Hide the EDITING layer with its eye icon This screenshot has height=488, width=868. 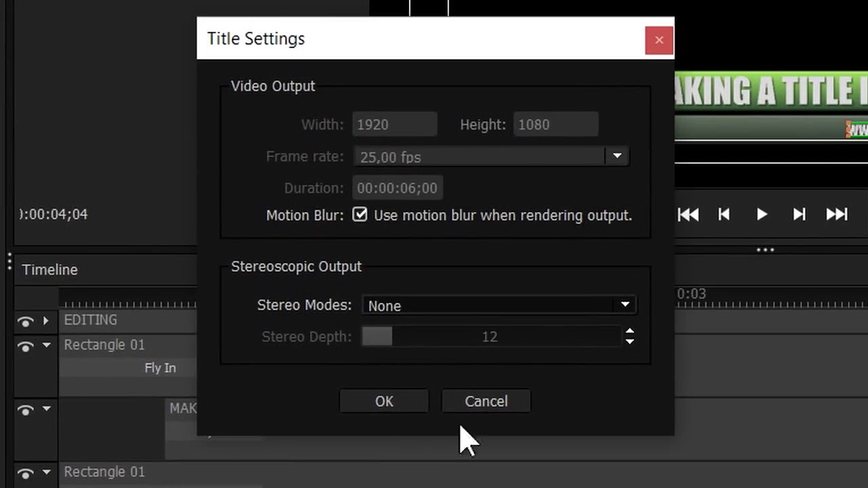coord(26,321)
